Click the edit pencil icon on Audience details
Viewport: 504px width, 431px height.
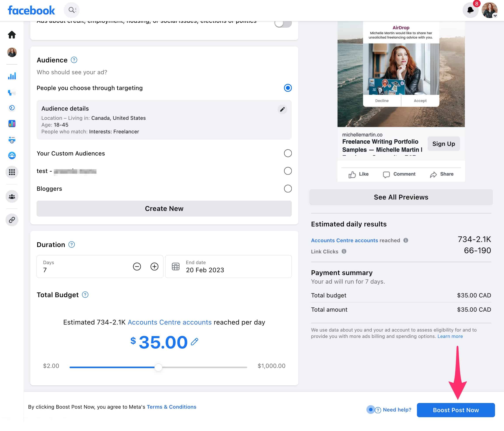click(282, 109)
